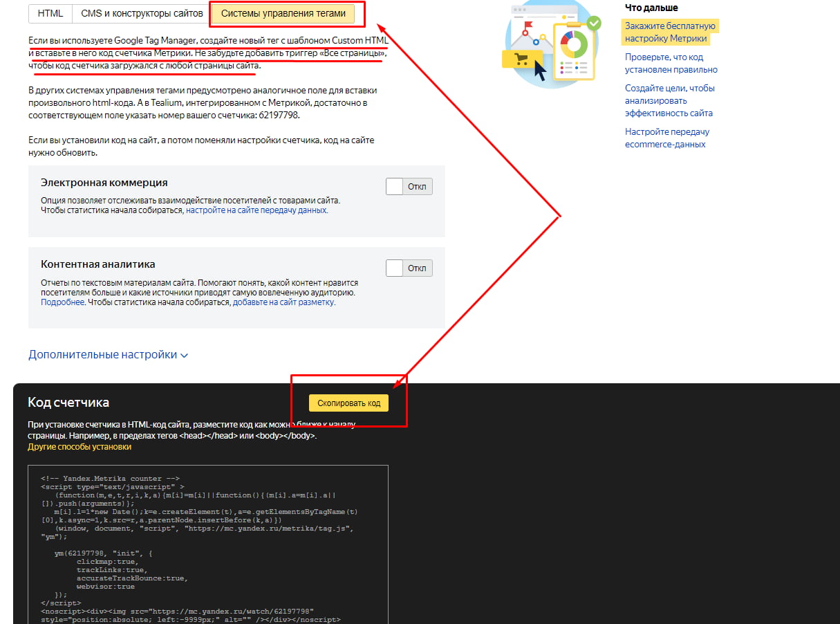Click the Создайте цели link

669,100
